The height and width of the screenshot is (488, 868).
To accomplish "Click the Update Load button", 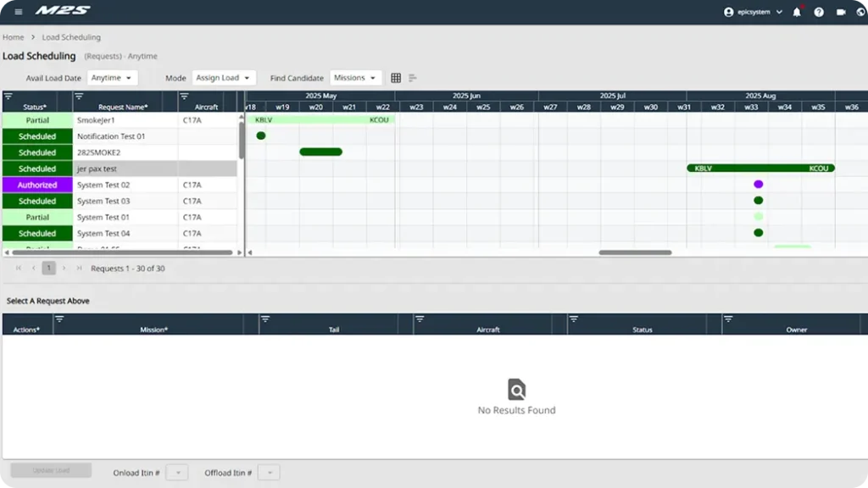I will [x=50, y=470].
